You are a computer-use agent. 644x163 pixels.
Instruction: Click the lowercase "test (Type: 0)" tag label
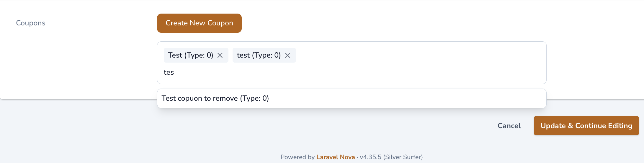tap(259, 55)
